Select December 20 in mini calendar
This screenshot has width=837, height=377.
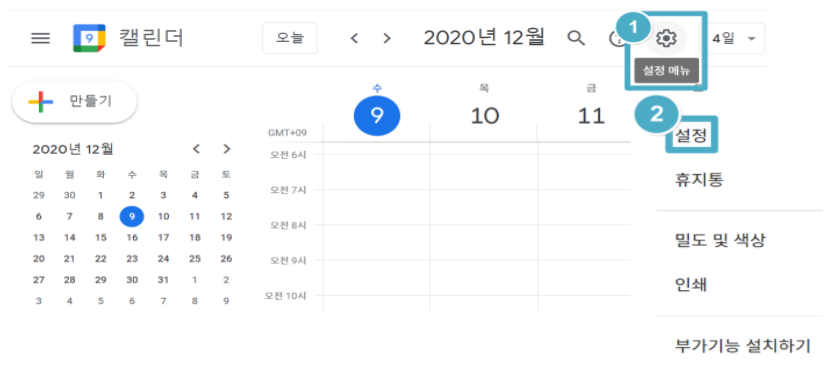click(38, 258)
